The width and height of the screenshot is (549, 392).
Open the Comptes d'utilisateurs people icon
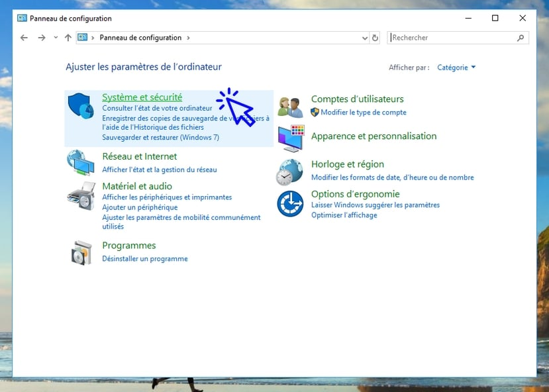pos(290,107)
